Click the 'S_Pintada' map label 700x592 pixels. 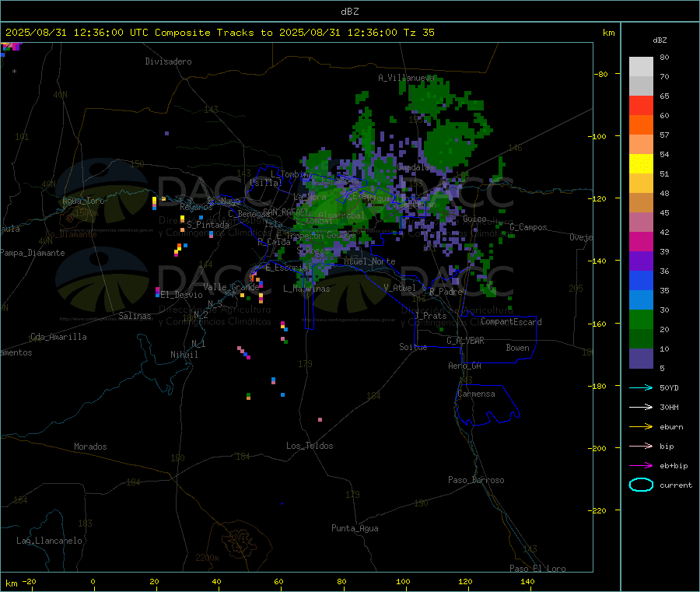[208, 225]
